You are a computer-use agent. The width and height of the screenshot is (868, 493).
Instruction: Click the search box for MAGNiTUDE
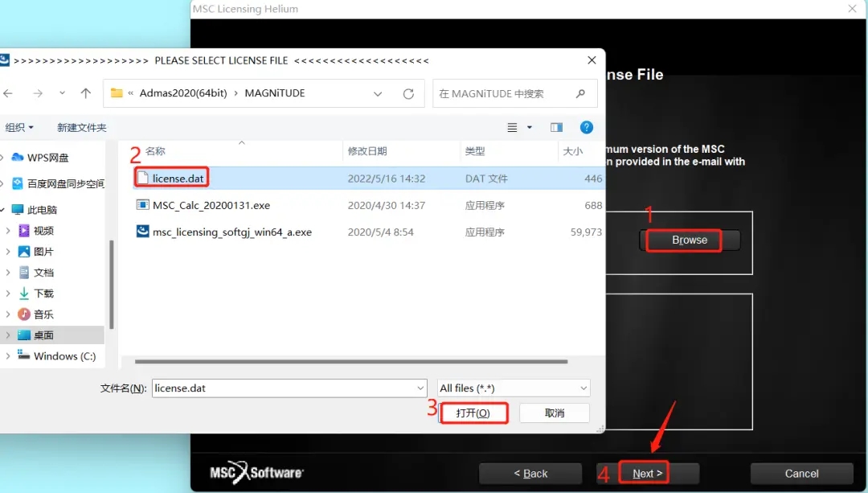coord(515,93)
